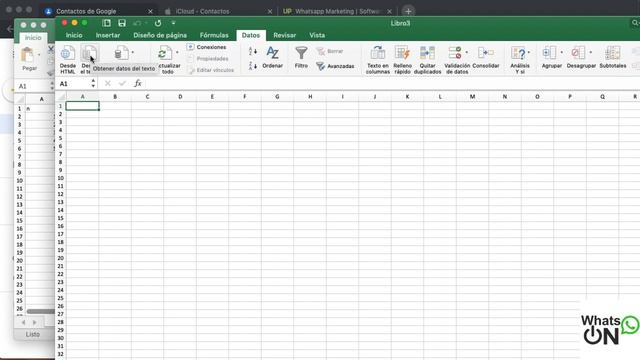Open the Fórmulas ribbon tab
The height and width of the screenshot is (360, 640).
click(214, 36)
